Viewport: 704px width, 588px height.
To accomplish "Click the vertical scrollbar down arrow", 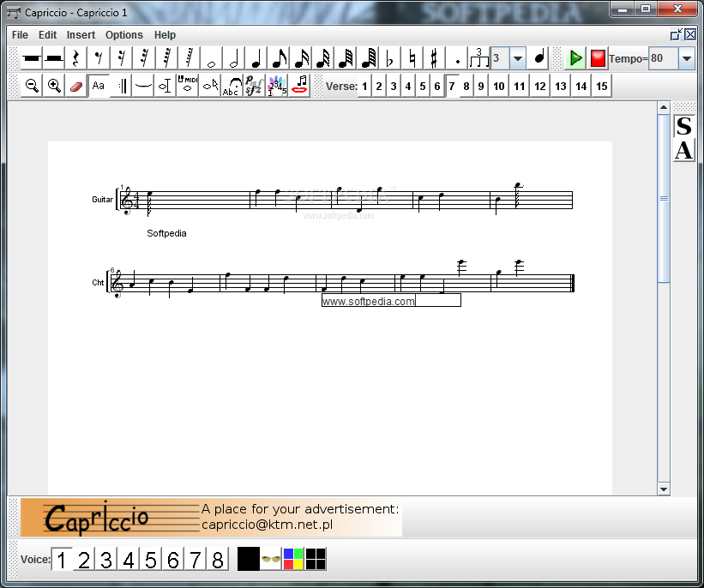I will tap(664, 489).
